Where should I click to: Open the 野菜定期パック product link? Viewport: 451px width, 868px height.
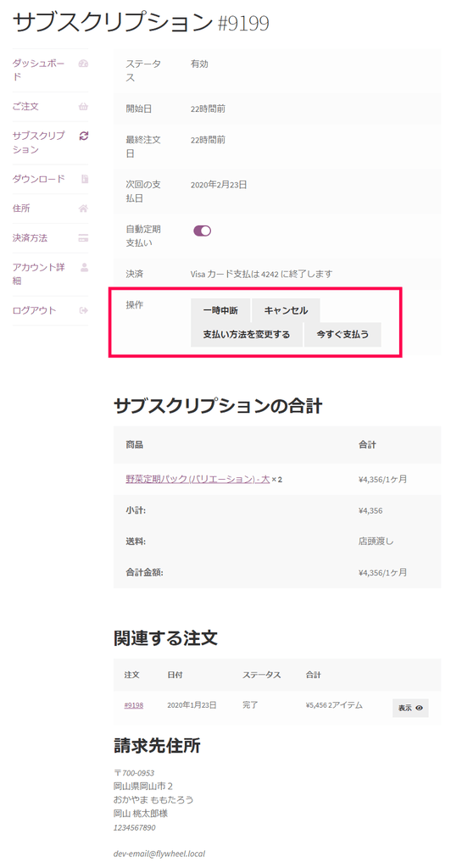pyautogui.click(x=198, y=479)
